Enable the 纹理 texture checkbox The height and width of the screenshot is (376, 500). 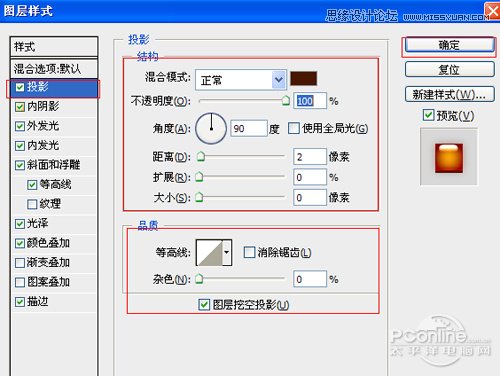(x=32, y=204)
